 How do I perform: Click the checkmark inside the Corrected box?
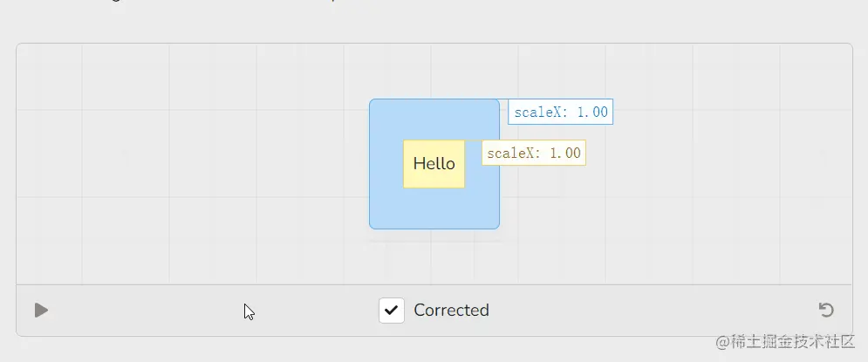[x=392, y=310]
